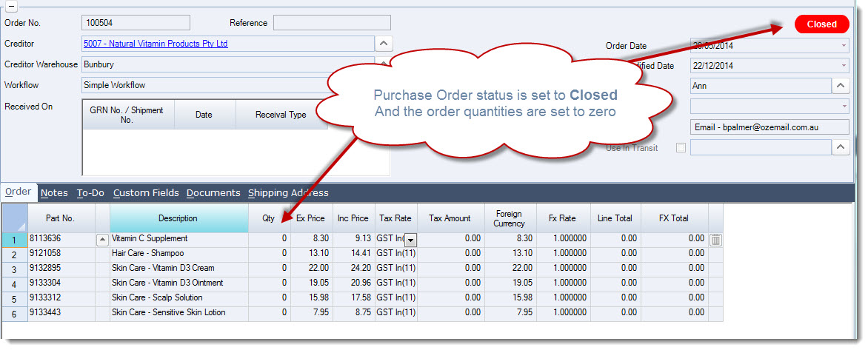Open Tax Rate dropdown on Vitamin C row
Image resolution: width=868 pixels, height=350 pixels.
410,240
